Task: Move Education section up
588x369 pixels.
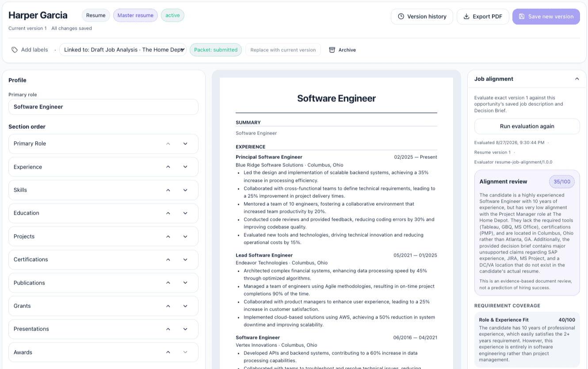Action: 168,213
